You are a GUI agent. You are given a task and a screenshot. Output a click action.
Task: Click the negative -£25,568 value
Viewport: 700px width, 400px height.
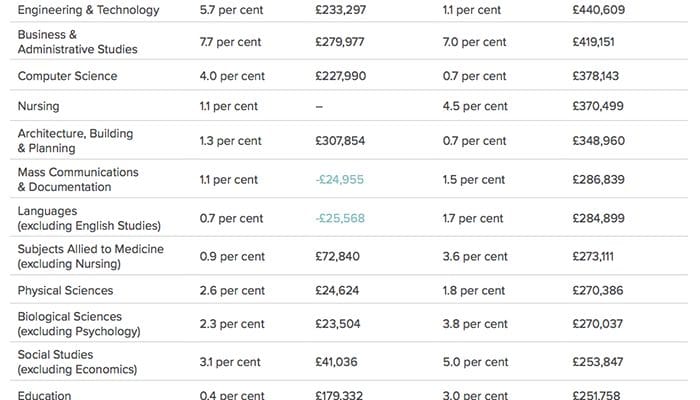340,218
